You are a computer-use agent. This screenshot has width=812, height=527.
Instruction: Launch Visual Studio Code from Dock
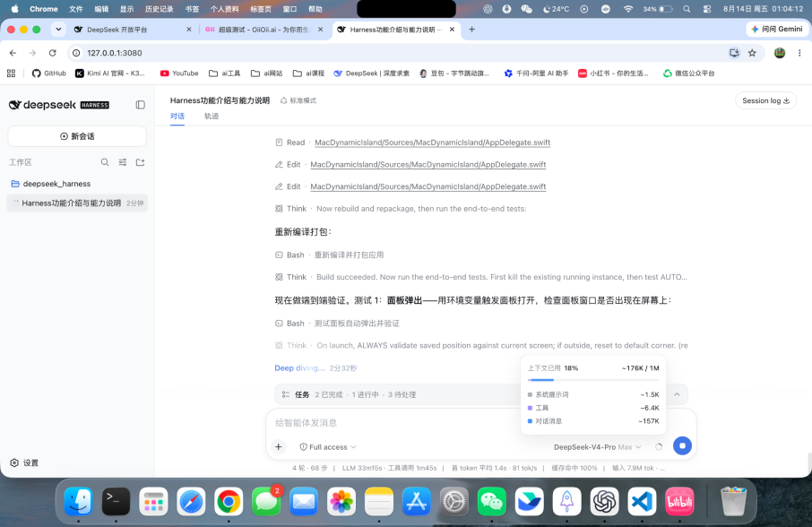click(642, 501)
